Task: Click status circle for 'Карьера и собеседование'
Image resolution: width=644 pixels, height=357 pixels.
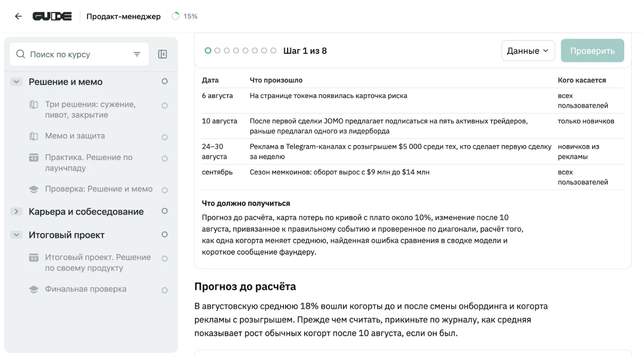Action: [x=165, y=211]
